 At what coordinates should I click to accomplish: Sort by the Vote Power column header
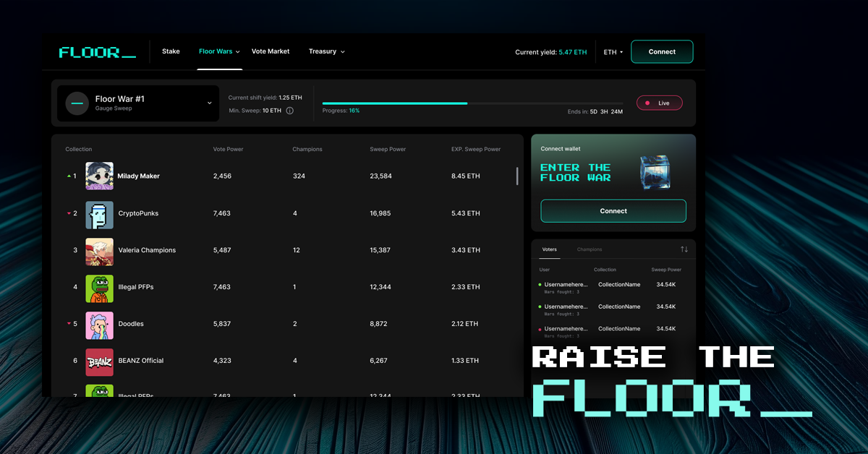point(229,150)
